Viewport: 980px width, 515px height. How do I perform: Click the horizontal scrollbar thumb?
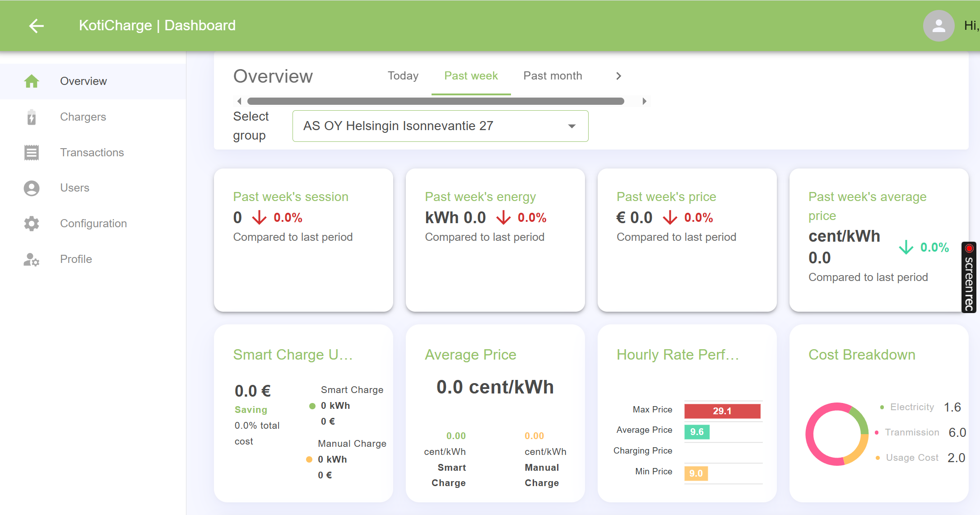(x=436, y=101)
